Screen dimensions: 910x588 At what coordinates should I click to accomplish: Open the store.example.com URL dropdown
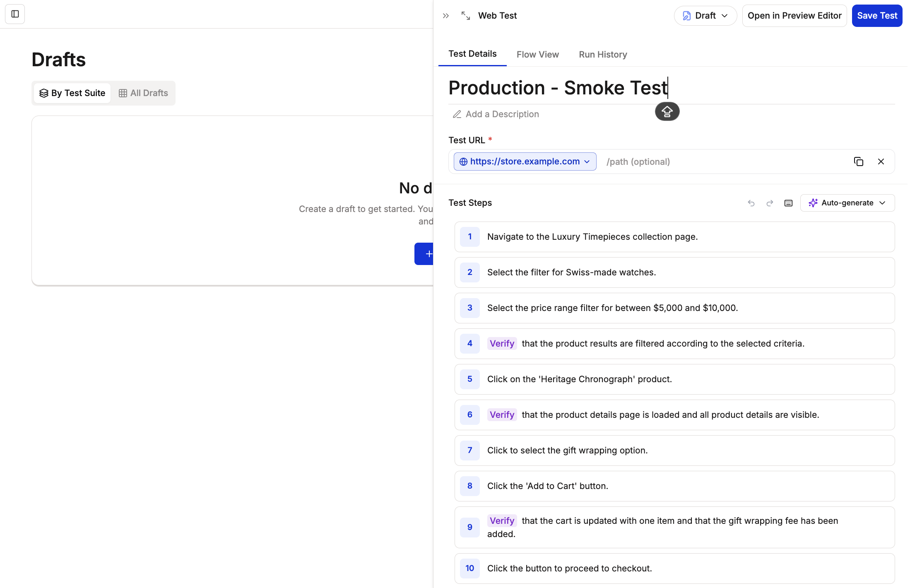[525, 161]
